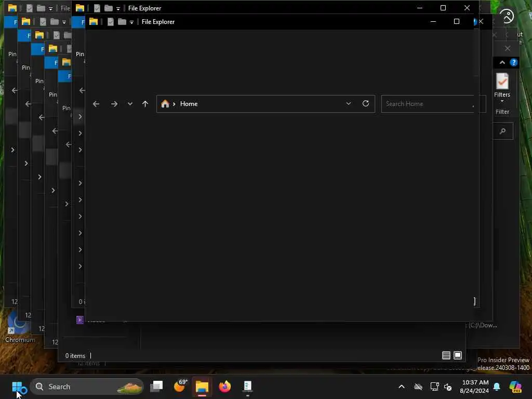
Task: Open network status in system tray
Action: pos(435,387)
